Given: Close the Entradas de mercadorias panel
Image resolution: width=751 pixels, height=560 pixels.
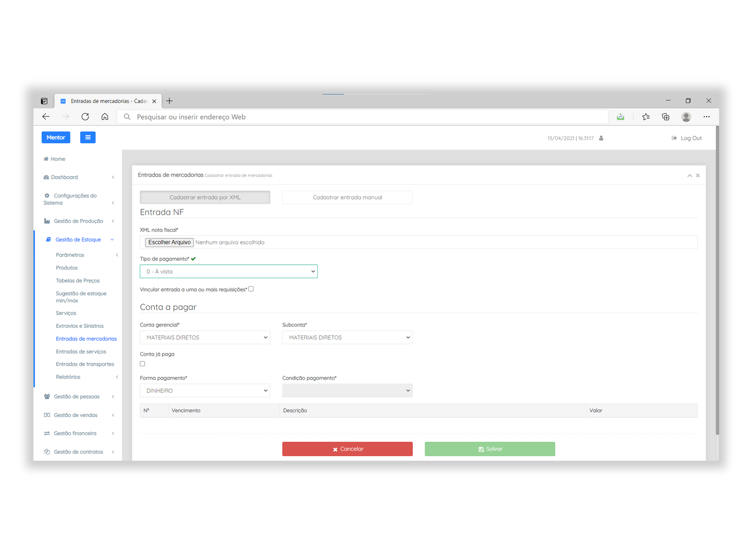Looking at the screenshot, I should pos(698,176).
